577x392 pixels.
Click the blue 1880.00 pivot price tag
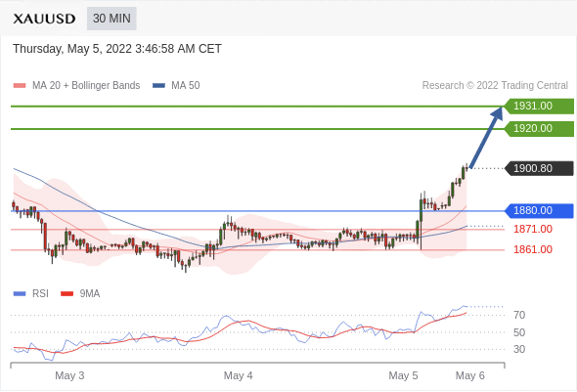[539, 210]
